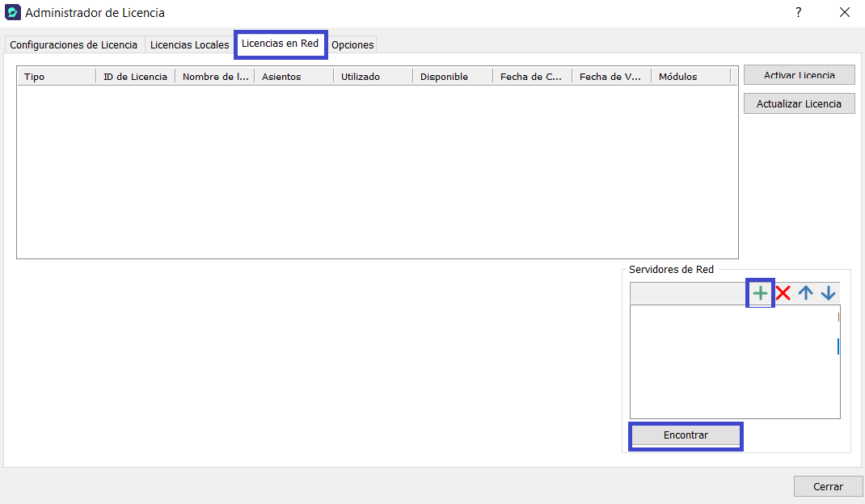
Task: Click the Módulos column header
Action: [x=690, y=77]
